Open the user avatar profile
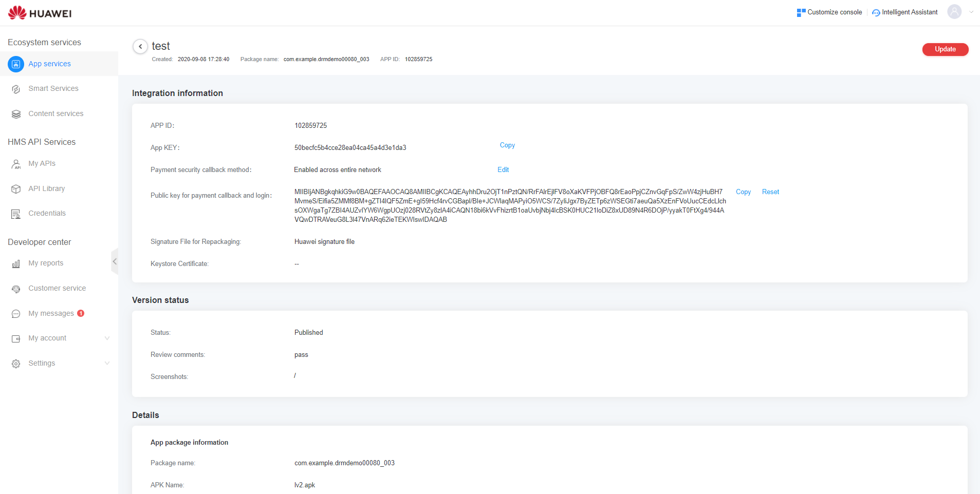The width and height of the screenshot is (980, 494). click(954, 12)
